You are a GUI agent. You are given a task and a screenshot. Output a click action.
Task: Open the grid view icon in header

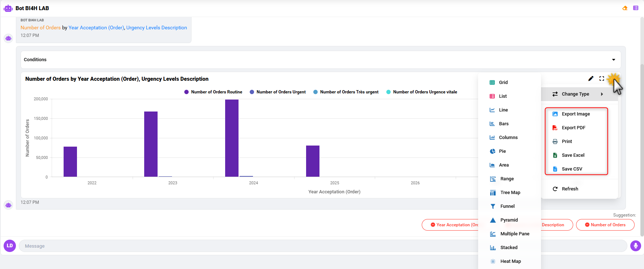tap(636, 8)
